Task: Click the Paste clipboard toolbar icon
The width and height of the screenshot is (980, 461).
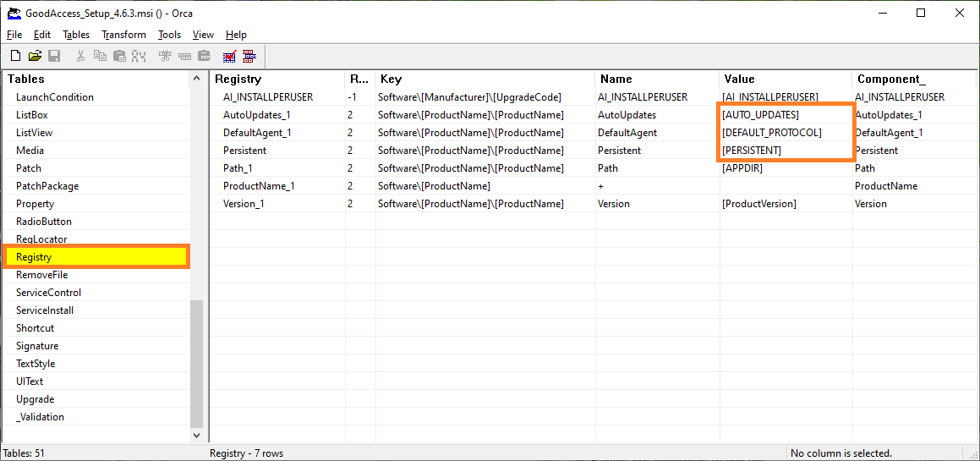Action: (119, 57)
